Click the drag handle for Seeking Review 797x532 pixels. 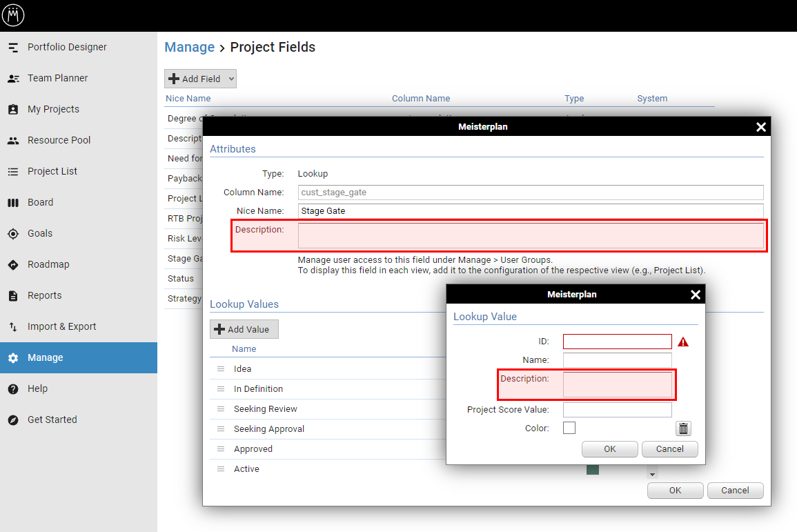[221, 409]
